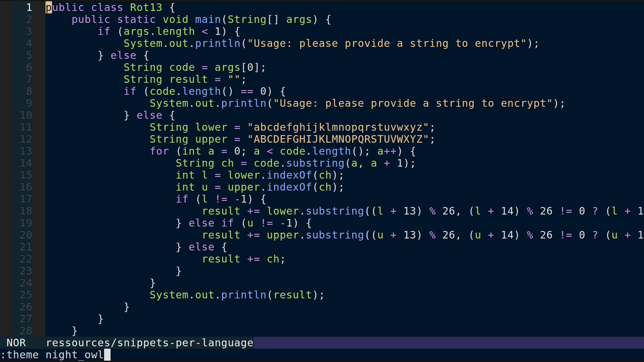This screenshot has height=362, width=644.
Task: Select line number 28 in the gutter
Action: pyautogui.click(x=26, y=331)
